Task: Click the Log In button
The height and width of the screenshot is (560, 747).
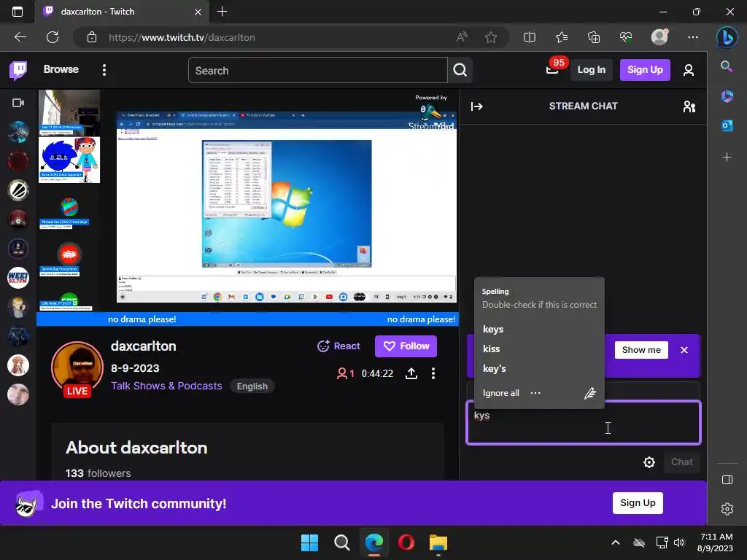Action: (x=591, y=70)
